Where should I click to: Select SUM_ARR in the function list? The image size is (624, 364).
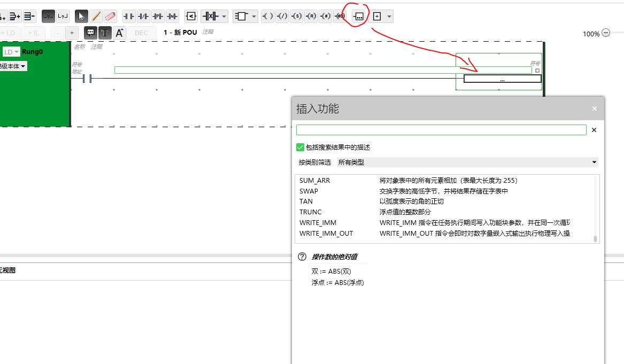point(314,181)
